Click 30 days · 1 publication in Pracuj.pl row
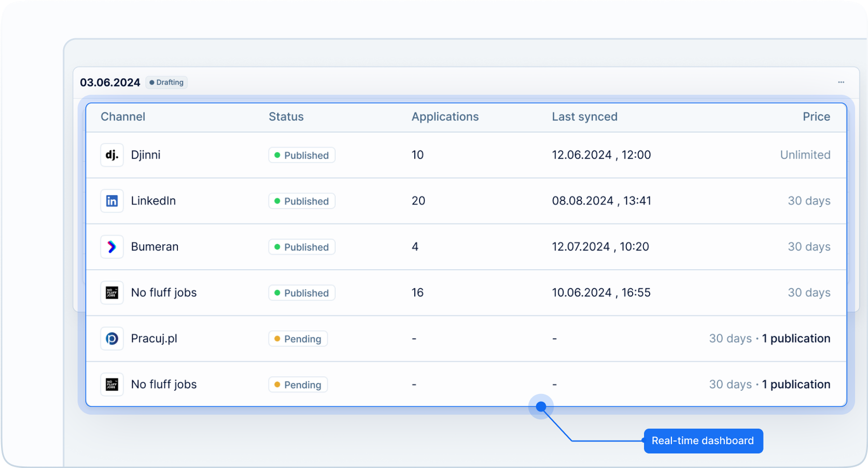Image resolution: width=868 pixels, height=468 pixels. (769, 339)
